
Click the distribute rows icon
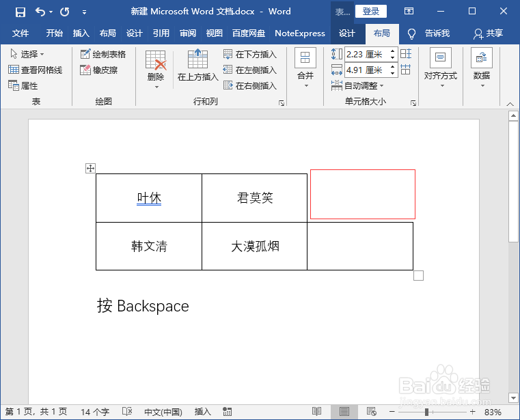[x=406, y=54]
